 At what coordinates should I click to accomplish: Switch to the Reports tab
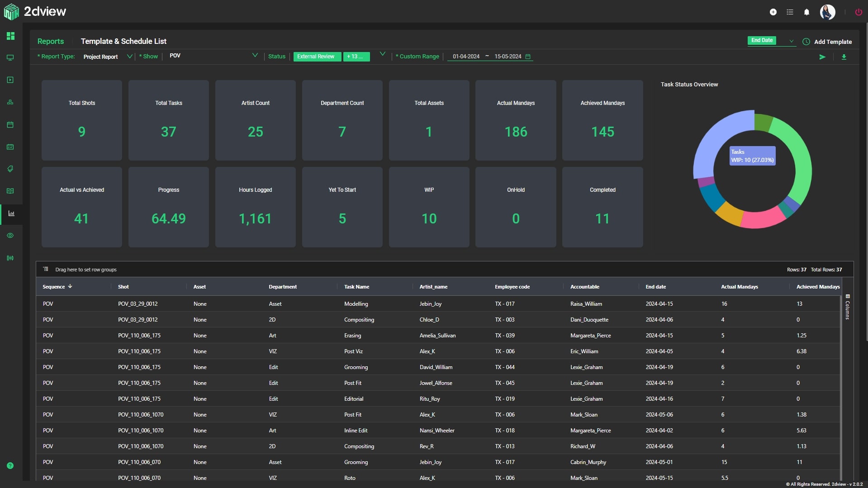[50, 41]
